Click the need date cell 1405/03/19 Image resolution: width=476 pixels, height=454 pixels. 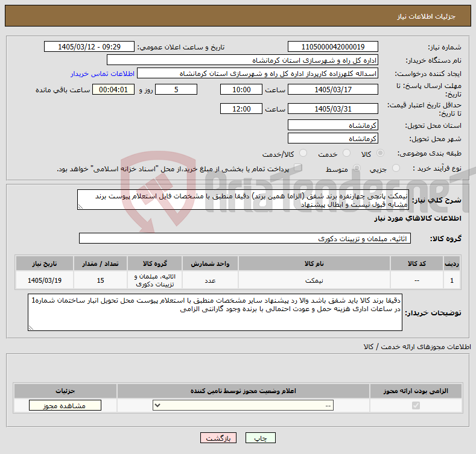point(45,280)
